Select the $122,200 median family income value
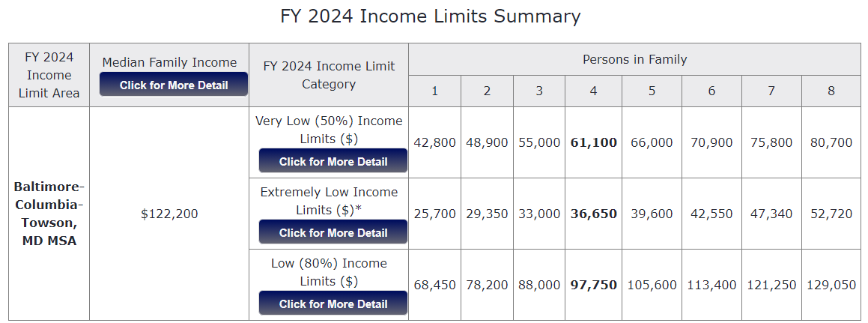The width and height of the screenshot is (868, 323). tap(169, 214)
